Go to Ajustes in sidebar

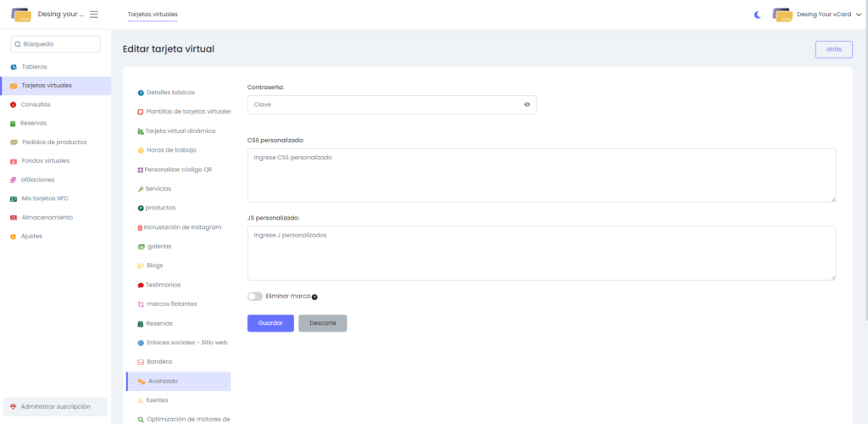31,236
